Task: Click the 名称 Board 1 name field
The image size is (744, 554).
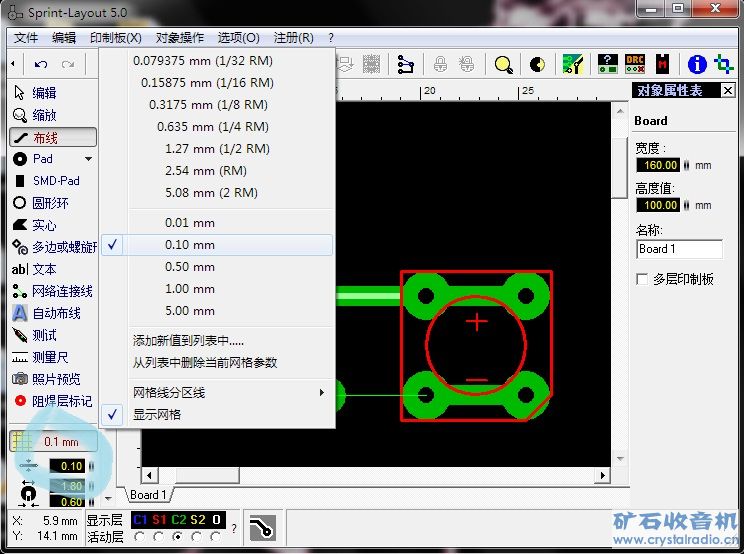Action: (679, 249)
